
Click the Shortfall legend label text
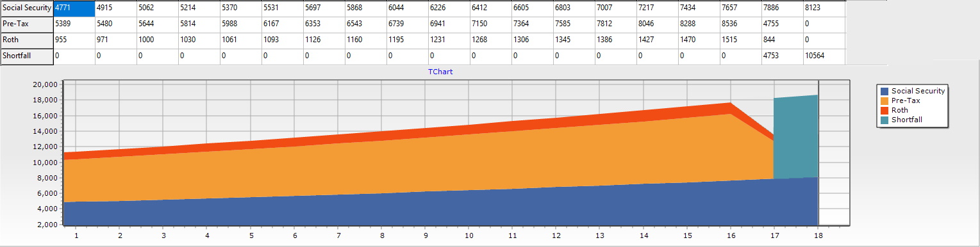point(907,120)
